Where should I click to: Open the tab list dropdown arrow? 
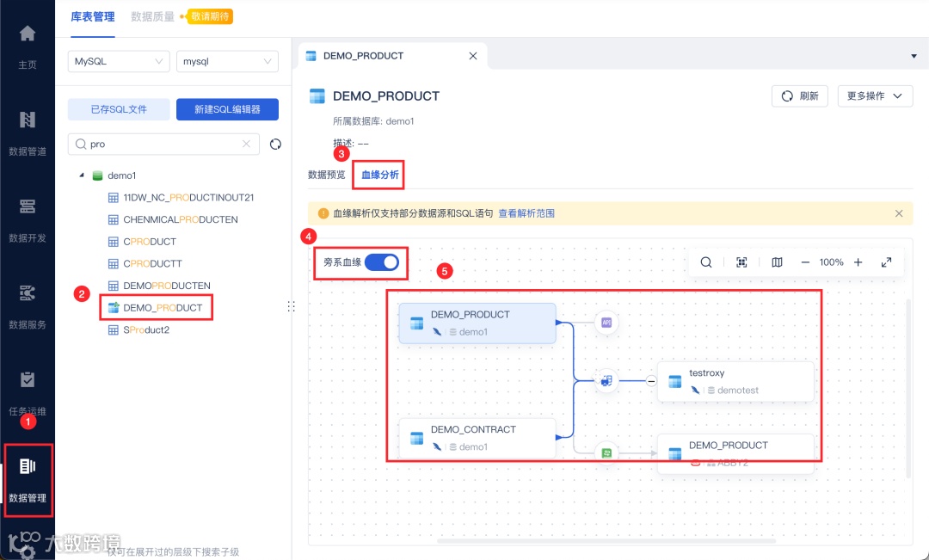point(914,56)
